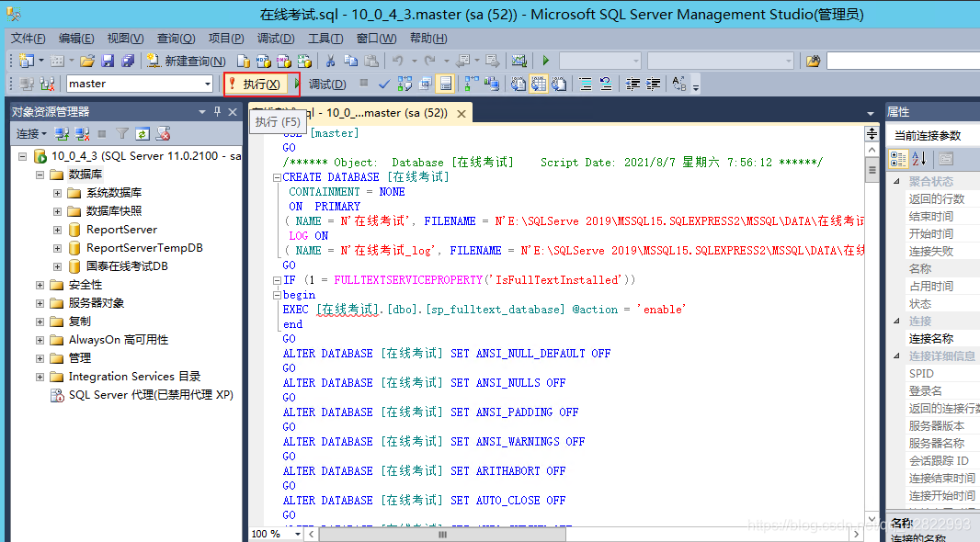Click the Query Options icon
Image resolution: width=980 pixels, height=542 pixels.
[x=426, y=84]
